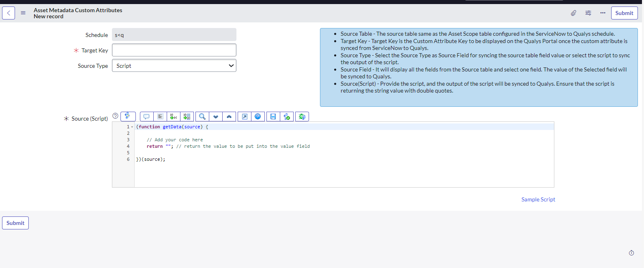Open the manage attachments paperclip icon
The image size is (644, 268).
click(x=573, y=13)
